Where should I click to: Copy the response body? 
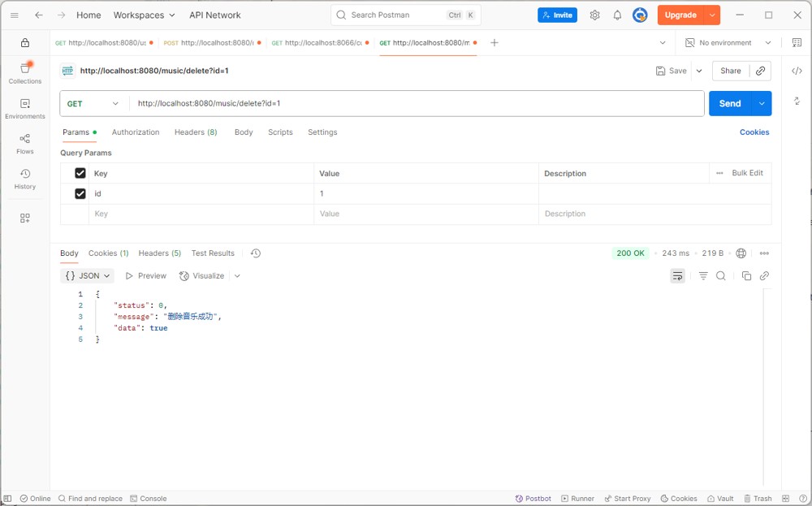(x=746, y=276)
